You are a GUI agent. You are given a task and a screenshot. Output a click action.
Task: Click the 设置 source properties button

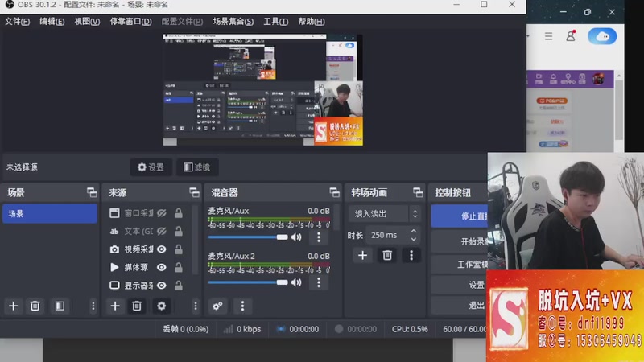[151, 167]
